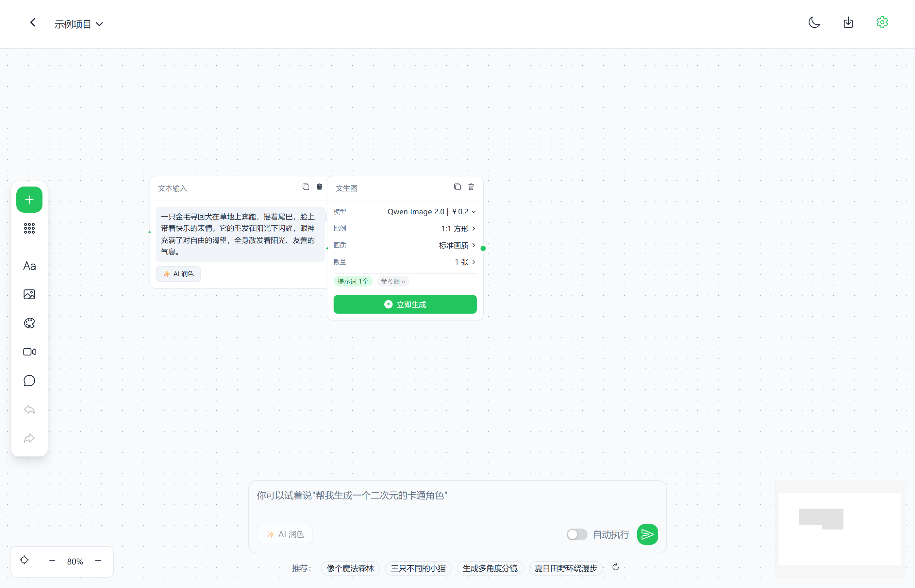Expand the 标准画质 quality option
The height and width of the screenshot is (588, 915).
[x=457, y=245]
